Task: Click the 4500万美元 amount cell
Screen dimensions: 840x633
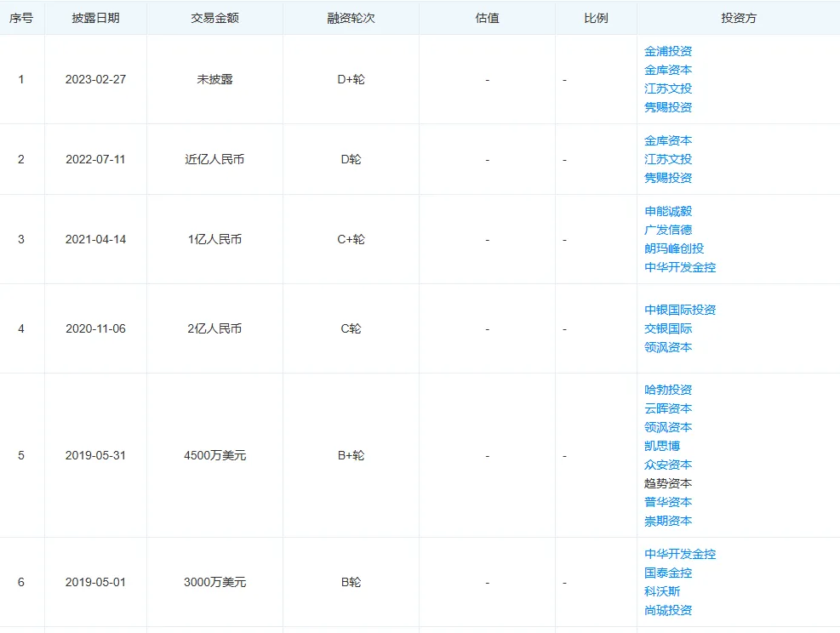Action: 214,455
